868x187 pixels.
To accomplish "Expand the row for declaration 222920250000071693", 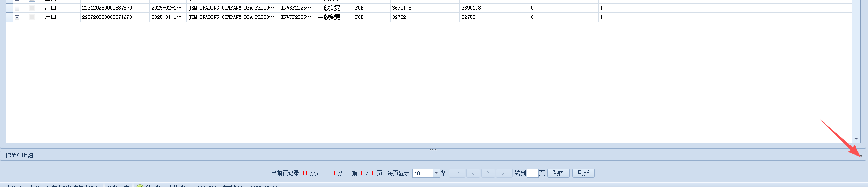I will coord(17,17).
